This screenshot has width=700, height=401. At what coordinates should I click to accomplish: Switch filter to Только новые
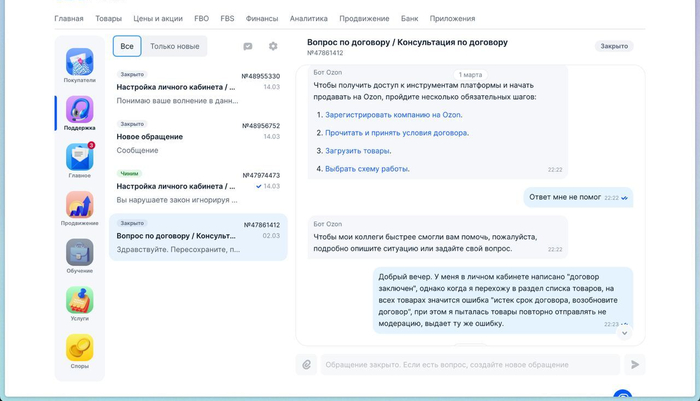tap(175, 46)
